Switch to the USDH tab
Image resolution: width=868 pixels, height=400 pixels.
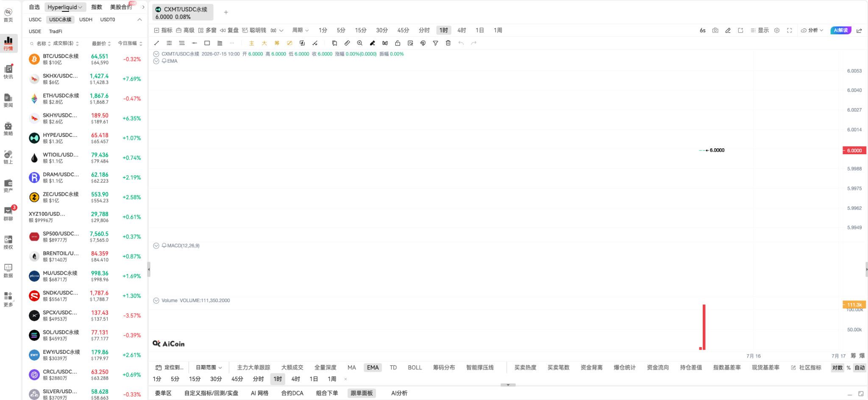point(86,19)
